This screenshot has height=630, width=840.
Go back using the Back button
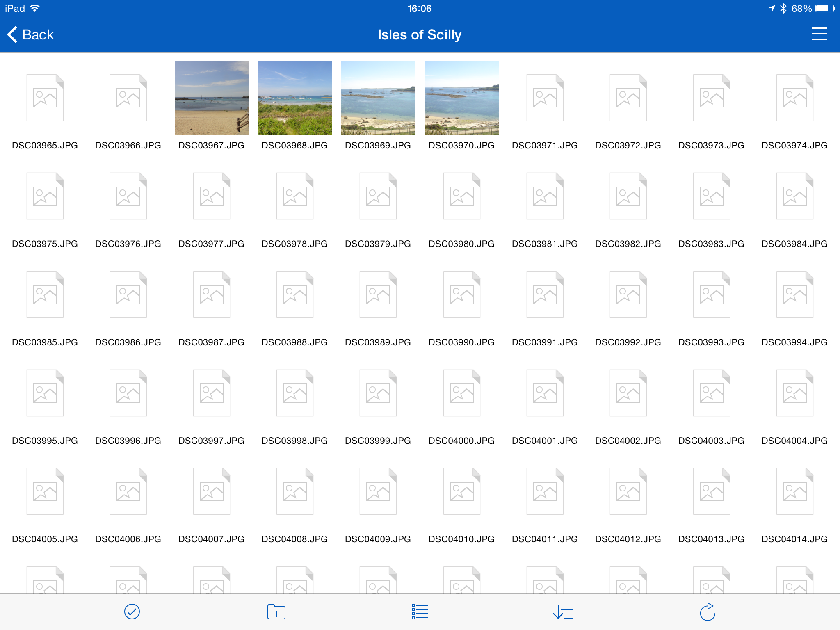coord(30,34)
